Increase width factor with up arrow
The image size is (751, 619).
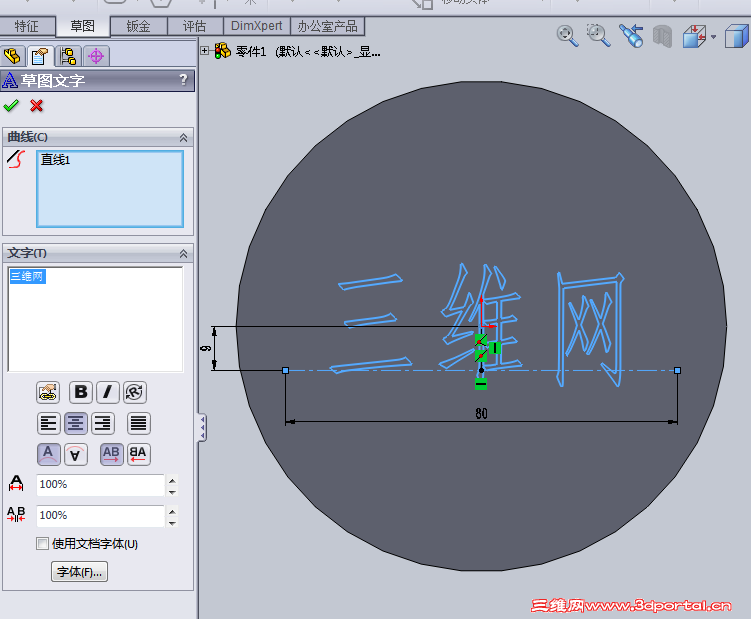[x=172, y=481]
